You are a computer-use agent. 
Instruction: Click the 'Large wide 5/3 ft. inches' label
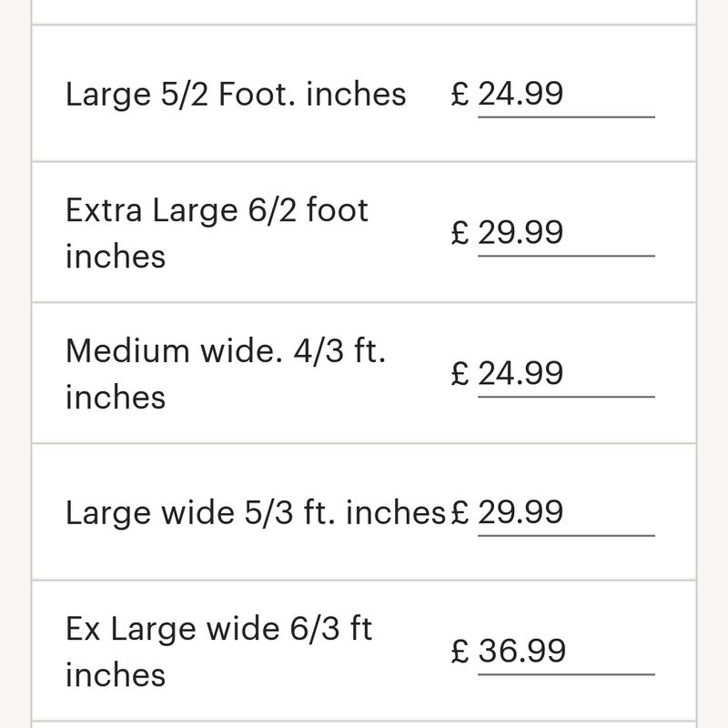tap(256, 512)
